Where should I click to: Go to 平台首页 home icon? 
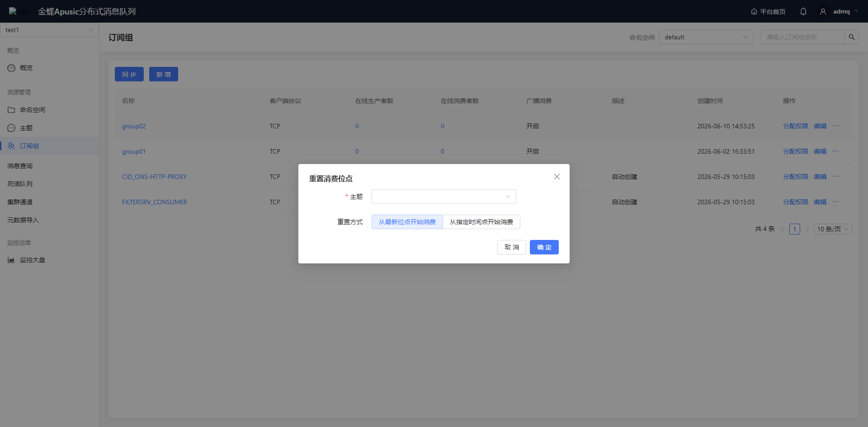coord(754,11)
